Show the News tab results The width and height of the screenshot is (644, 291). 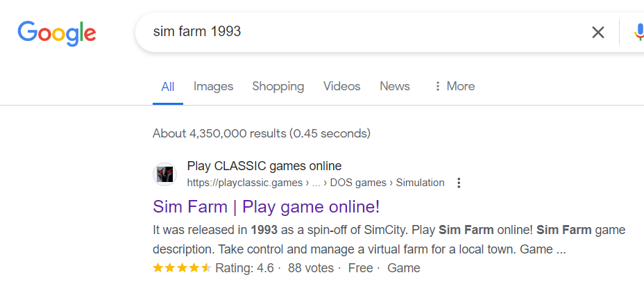tap(394, 87)
